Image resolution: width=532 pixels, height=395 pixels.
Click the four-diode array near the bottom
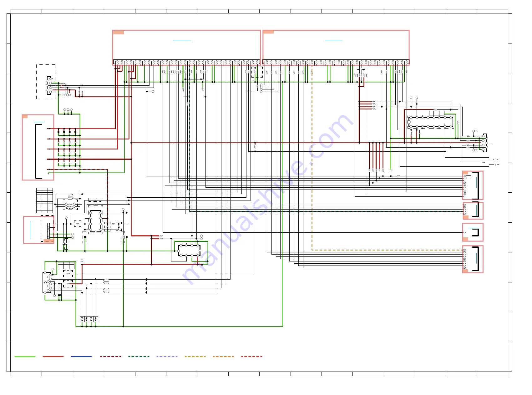pos(89,319)
